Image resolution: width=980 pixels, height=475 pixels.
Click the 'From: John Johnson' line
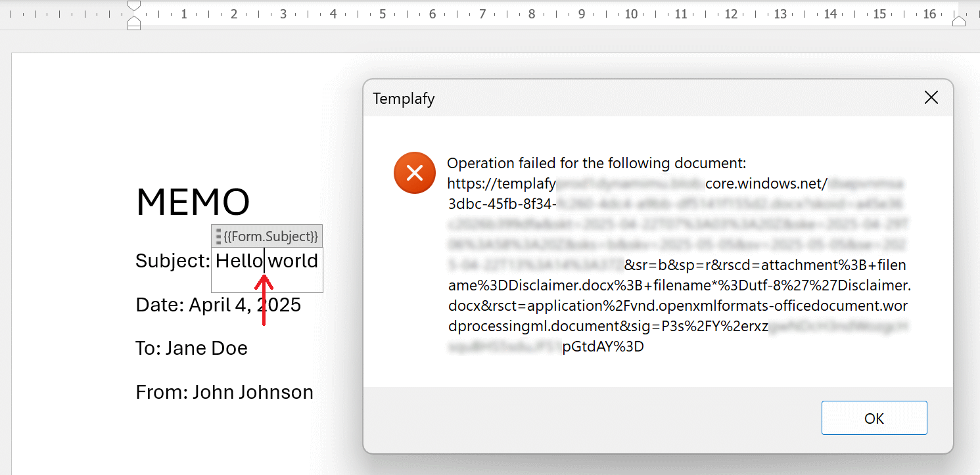pyautogui.click(x=224, y=392)
